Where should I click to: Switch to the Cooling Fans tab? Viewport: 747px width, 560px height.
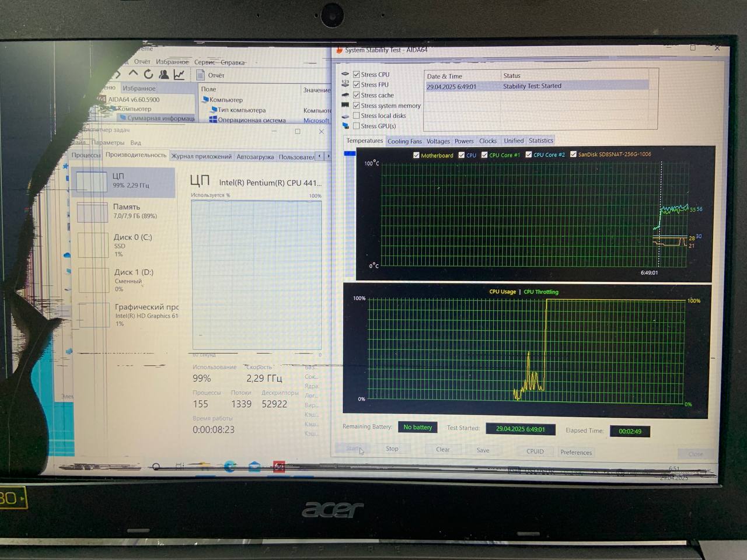point(404,141)
